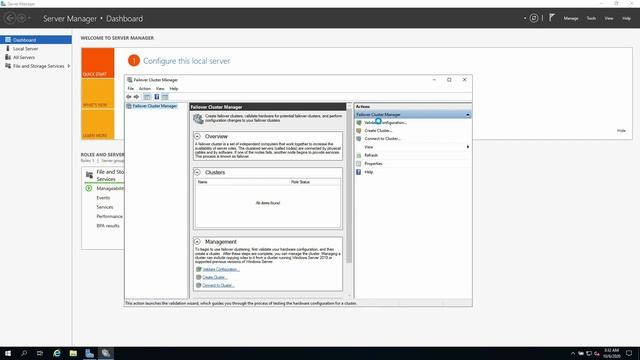
Task: Click the Properties icon in Actions pane
Action: (359, 164)
